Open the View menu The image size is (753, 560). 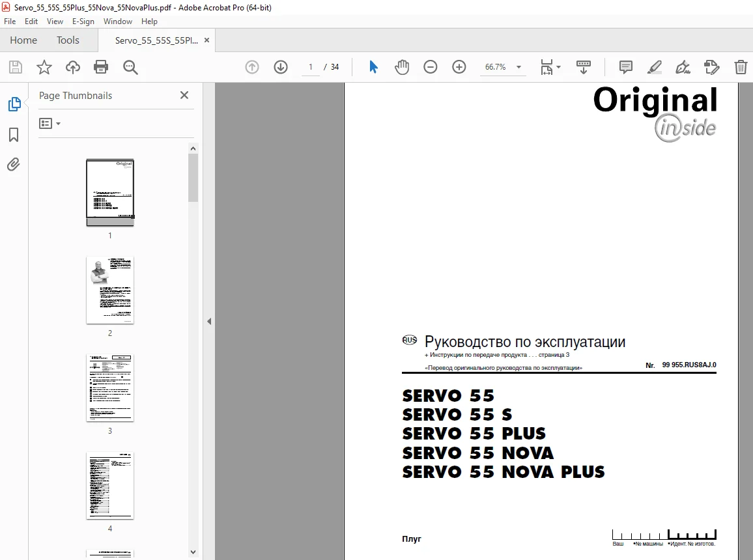(55, 21)
